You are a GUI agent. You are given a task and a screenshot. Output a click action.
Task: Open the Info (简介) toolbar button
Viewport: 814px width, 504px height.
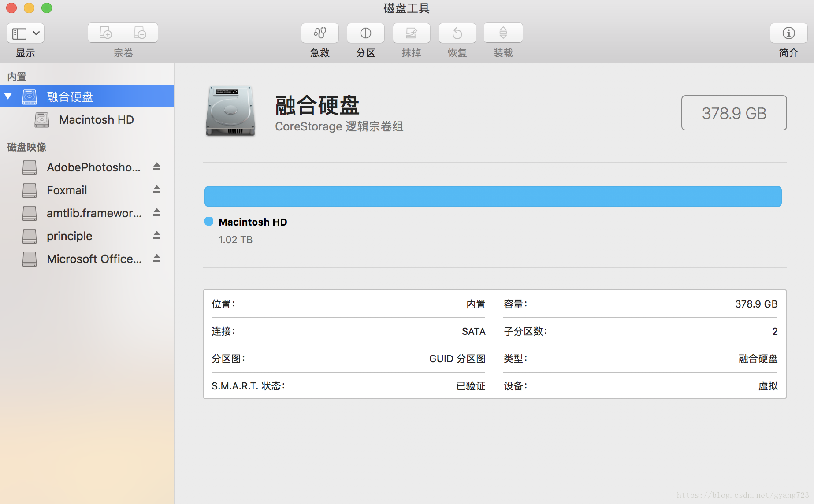tap(788, 33)
